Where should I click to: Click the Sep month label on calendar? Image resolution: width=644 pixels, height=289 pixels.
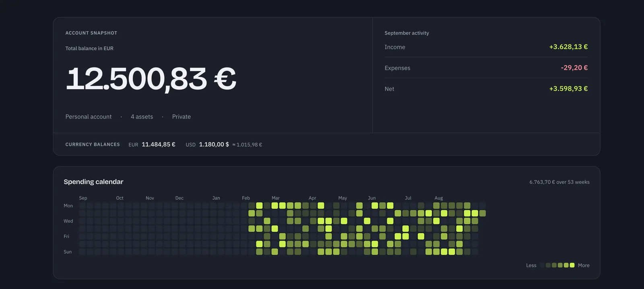tap(83, 198)
